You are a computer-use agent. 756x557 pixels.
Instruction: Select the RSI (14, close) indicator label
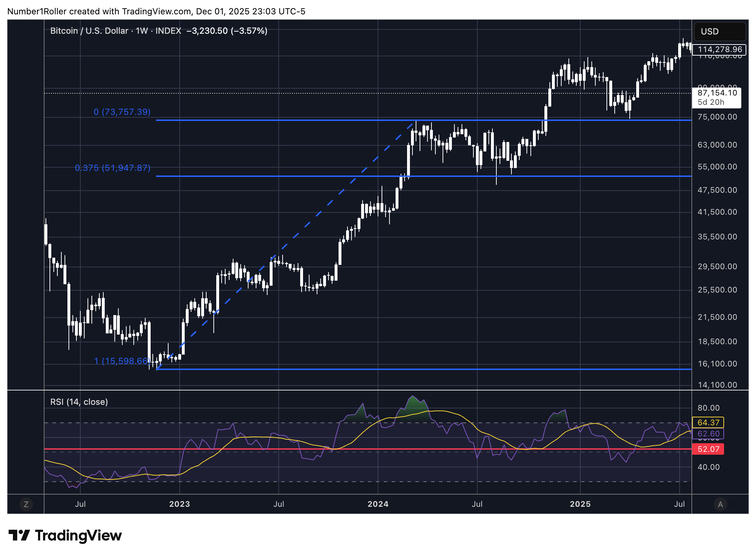(79, 402)
